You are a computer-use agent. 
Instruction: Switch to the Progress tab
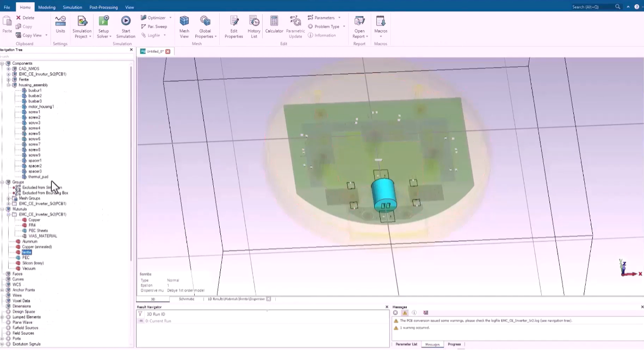click(x=454, y=344)
